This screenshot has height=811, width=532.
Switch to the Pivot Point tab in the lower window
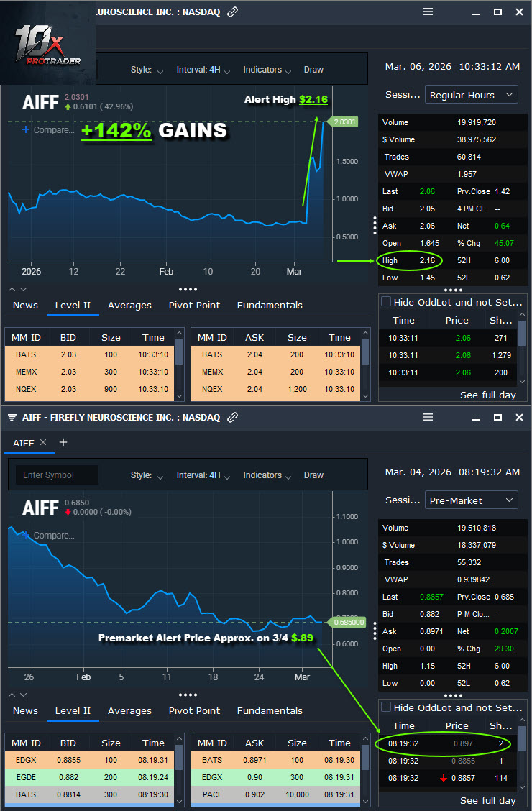(x=194, y=710)
